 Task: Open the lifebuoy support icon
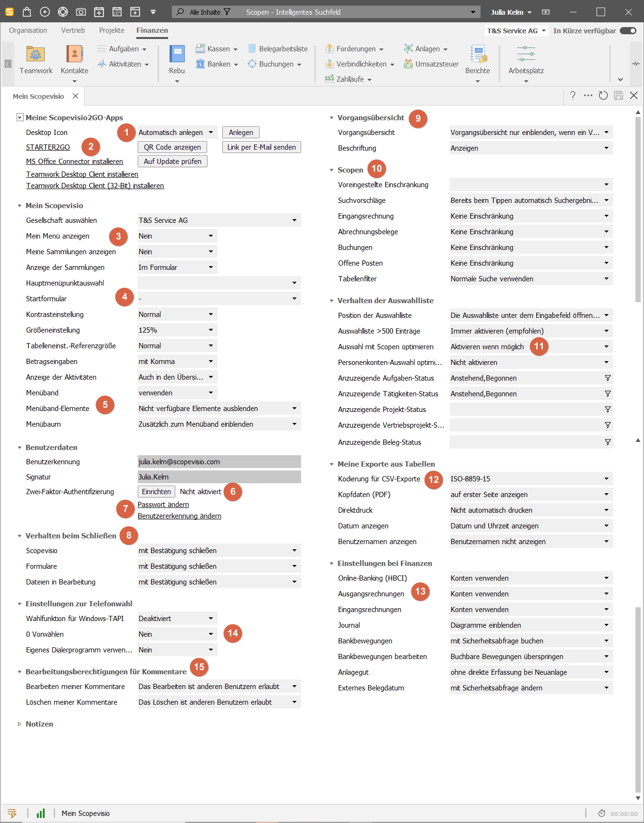pyautogui.click(x=63, y=12)
